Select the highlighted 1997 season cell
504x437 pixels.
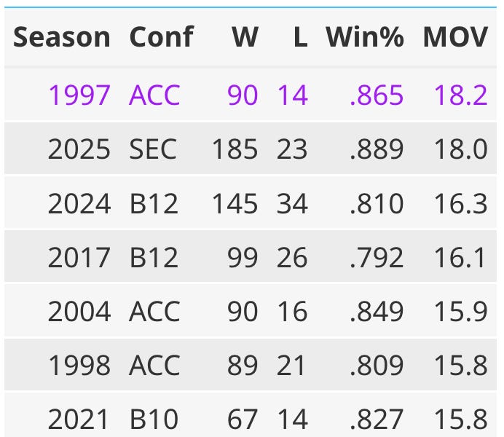79,95
